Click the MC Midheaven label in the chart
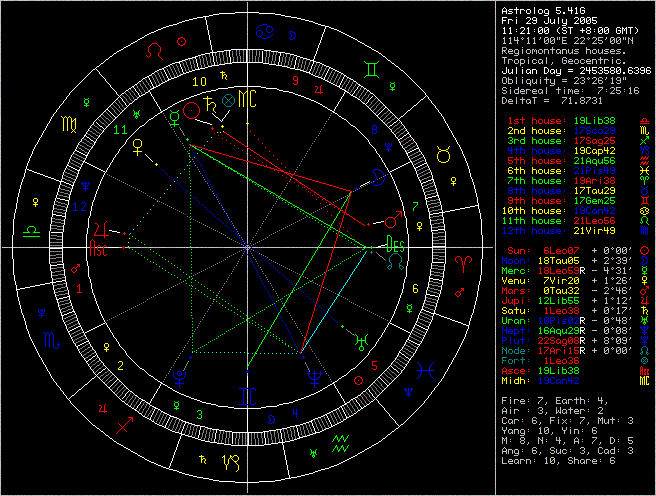This screenshot has height=496, width=656. [x=246, y=99]
